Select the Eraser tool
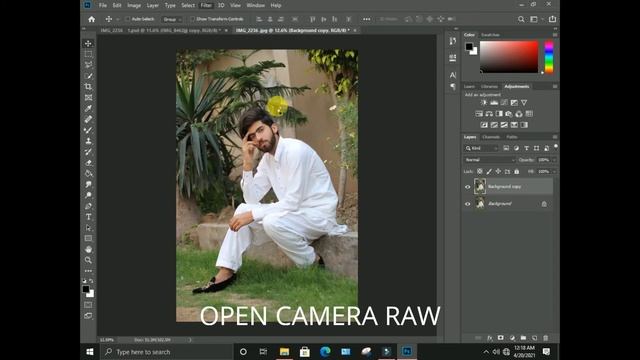 click(x=88, y=162)
